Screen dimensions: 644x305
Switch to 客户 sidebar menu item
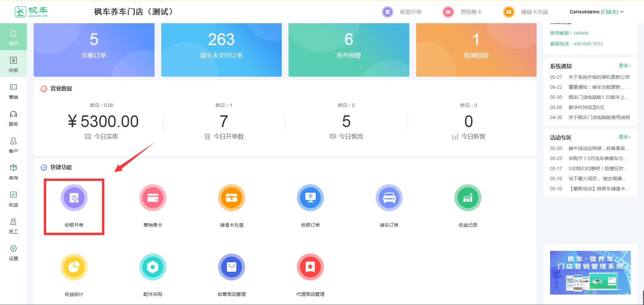13,145
